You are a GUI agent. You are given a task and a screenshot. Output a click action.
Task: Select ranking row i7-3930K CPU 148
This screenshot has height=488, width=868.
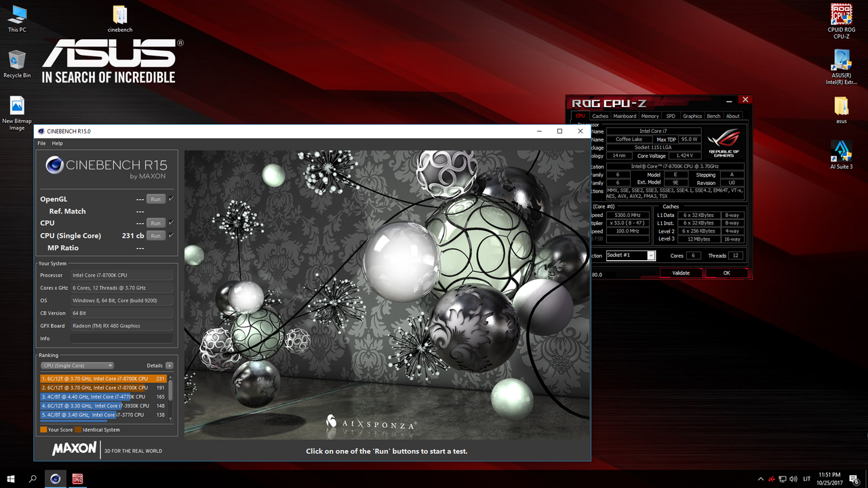tap(103, 405)
